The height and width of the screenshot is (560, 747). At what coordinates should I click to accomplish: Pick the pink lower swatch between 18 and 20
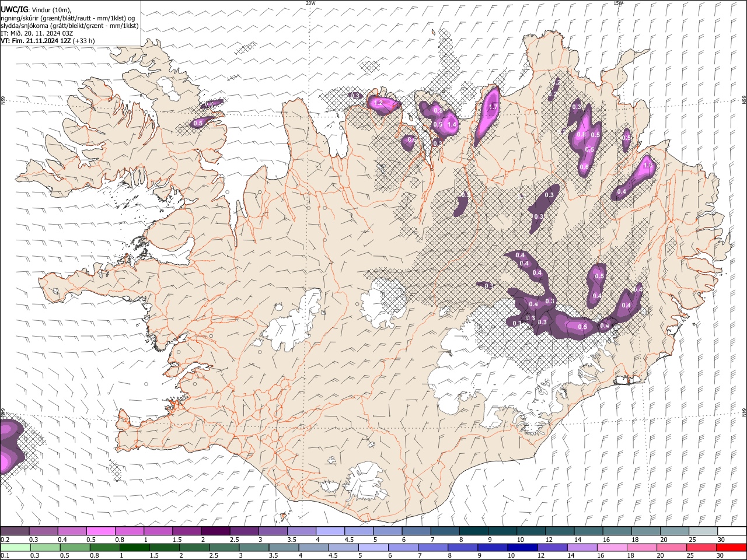(x=641, y=548)
